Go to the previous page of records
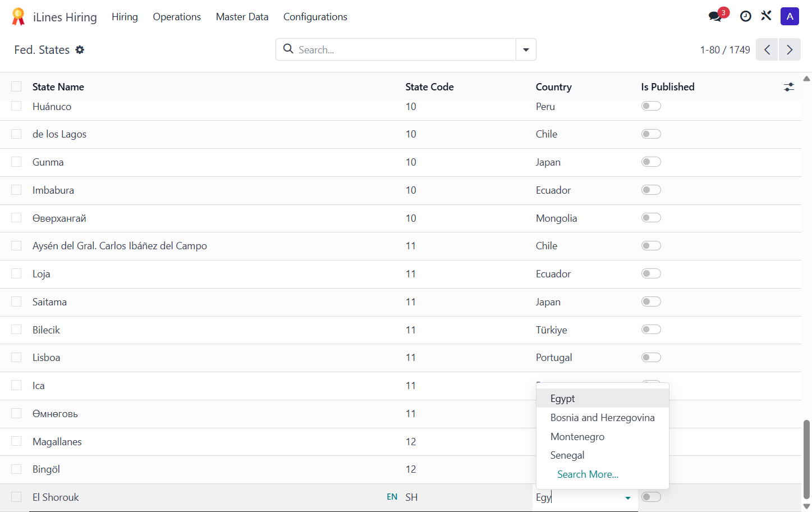Viewport: 812px width, 512px height. [x=767, y=49]
